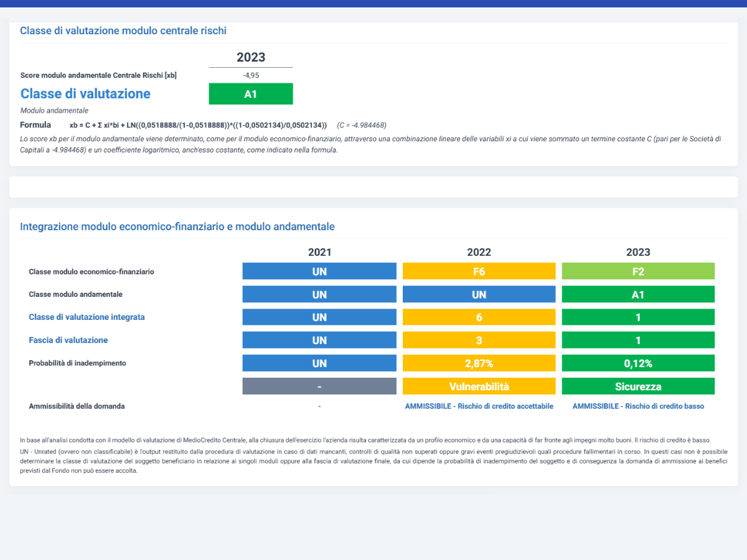The height and width of the screenshot is (560, 747).
Task: Click the 'Ammissibilità della domanda' row label
Action: 77,406
